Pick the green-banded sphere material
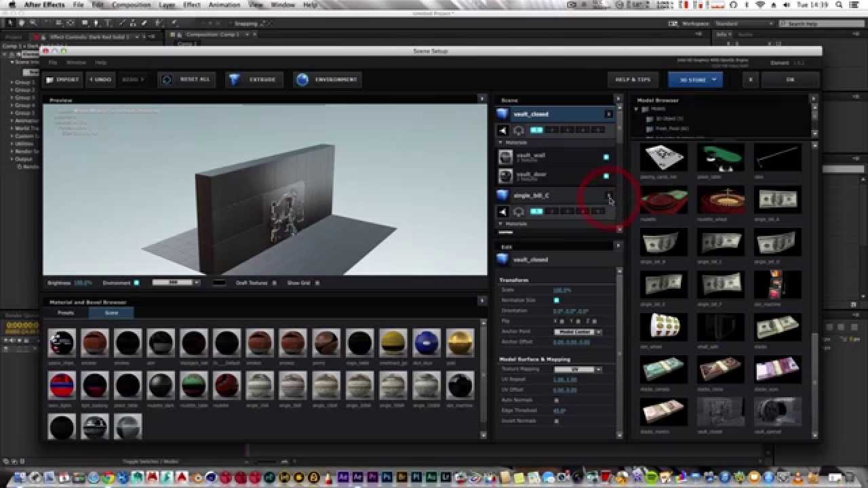Screen dimensions: 868x488 (x=194, y=386)
